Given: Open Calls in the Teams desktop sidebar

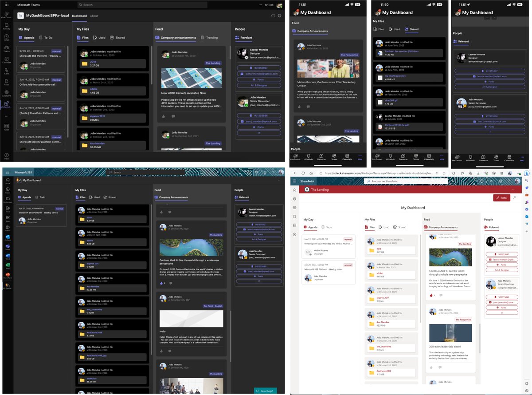Looking at the screenshot, I should 6,71.
